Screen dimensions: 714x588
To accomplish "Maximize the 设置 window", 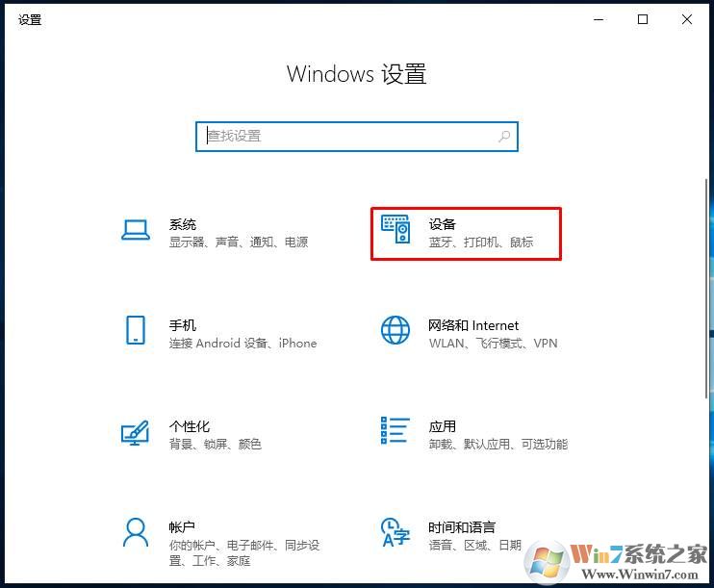I will pos(643,19).
